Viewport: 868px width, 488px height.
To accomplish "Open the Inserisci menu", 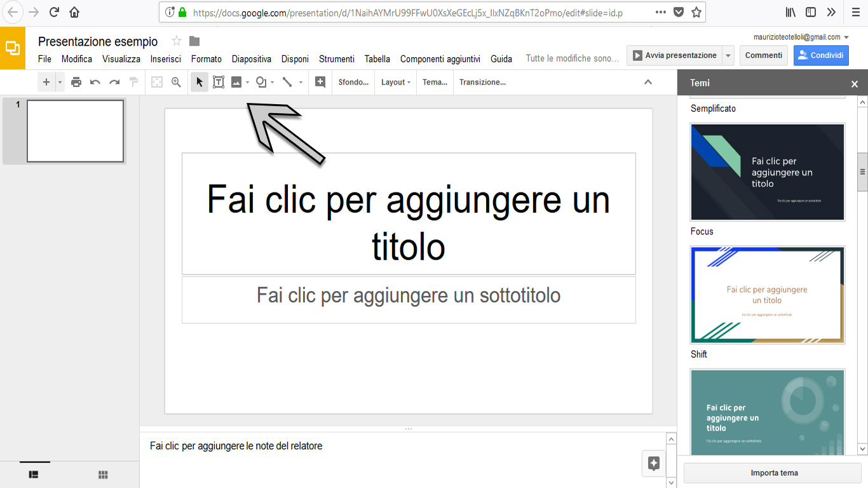I will pos(165,59).
